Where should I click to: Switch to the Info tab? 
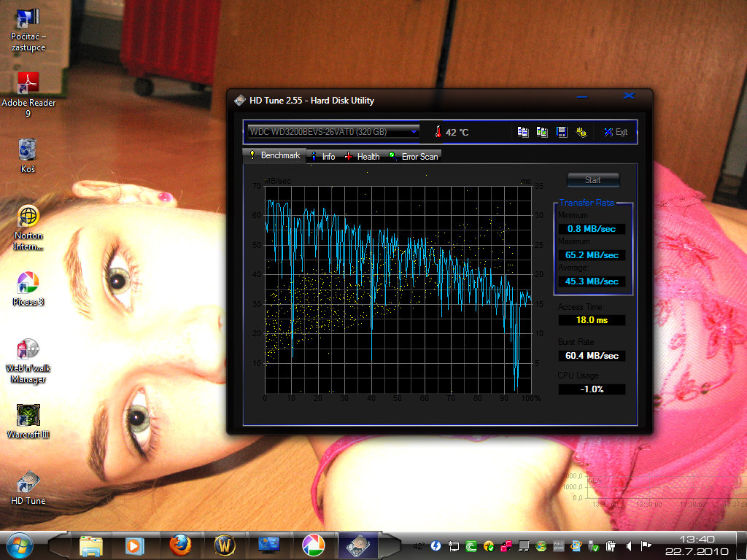323,156
